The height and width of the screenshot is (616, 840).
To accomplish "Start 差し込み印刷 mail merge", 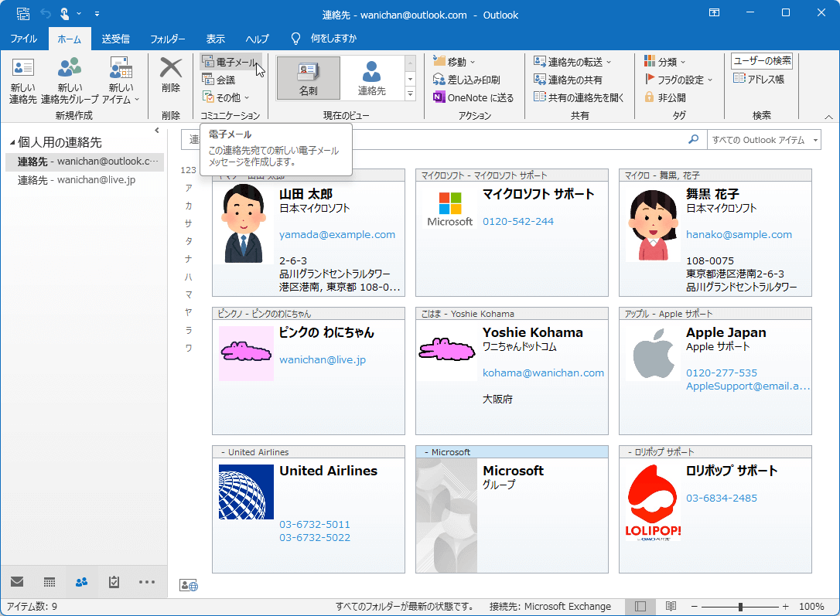I will [x=466, y=80].
